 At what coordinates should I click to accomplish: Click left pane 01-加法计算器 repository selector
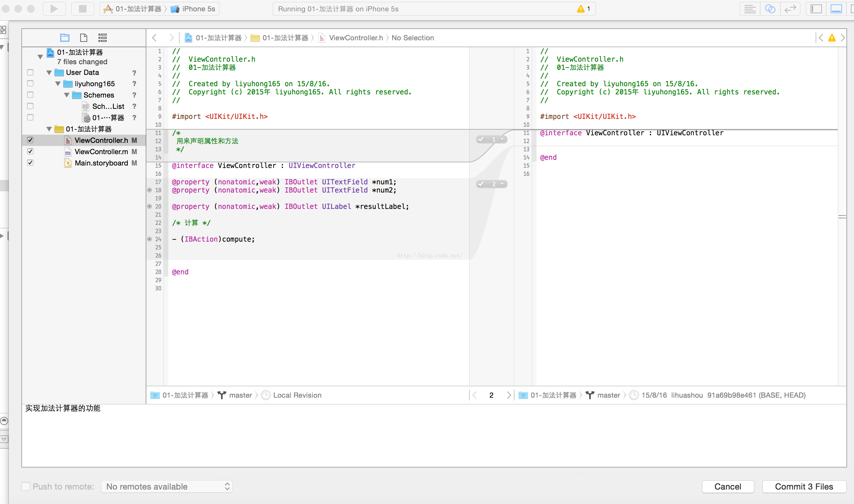point(179,395)
